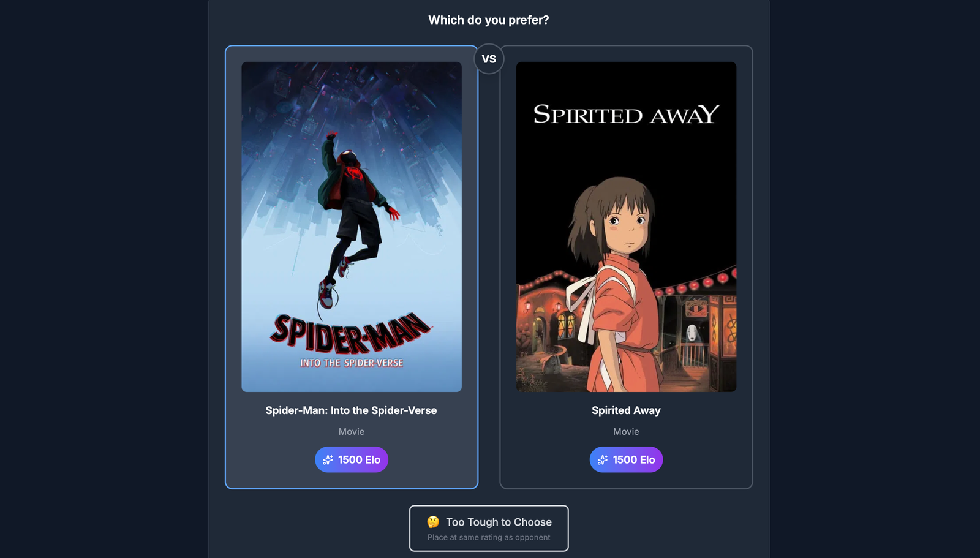Click the sparkle icon in Spider-Man's Elo badge

328,460
